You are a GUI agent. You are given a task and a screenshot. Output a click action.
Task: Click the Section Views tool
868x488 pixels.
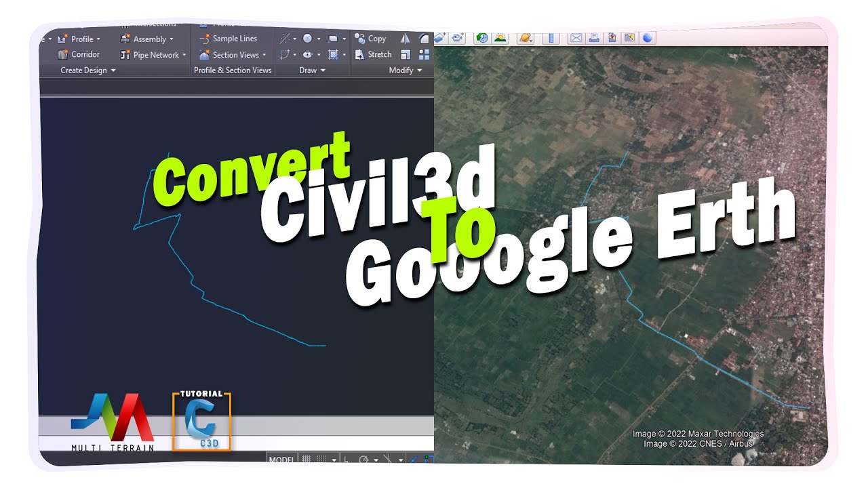[x=229, y=55]
